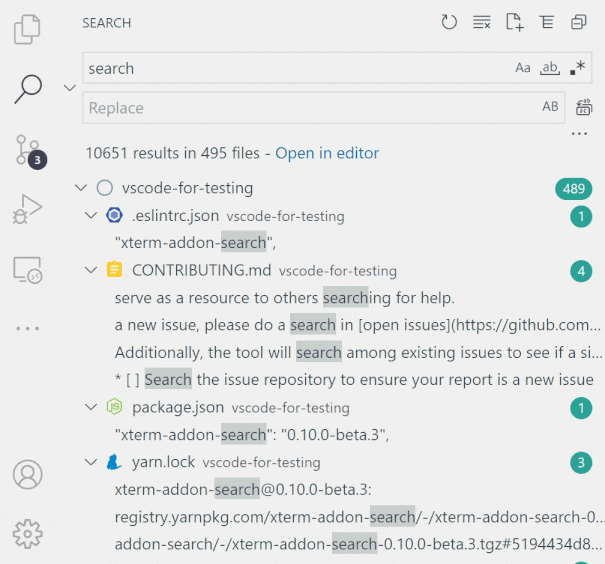Click the Open in editor link
Image resolution: width=605 pixels, height=564 pixels.
coord(327,153)
